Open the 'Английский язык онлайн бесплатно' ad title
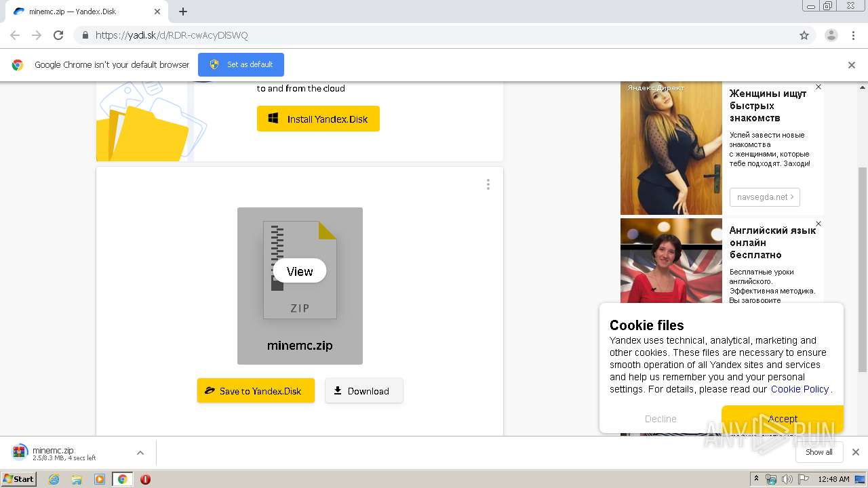868x488 pixels. click(772, 243)
